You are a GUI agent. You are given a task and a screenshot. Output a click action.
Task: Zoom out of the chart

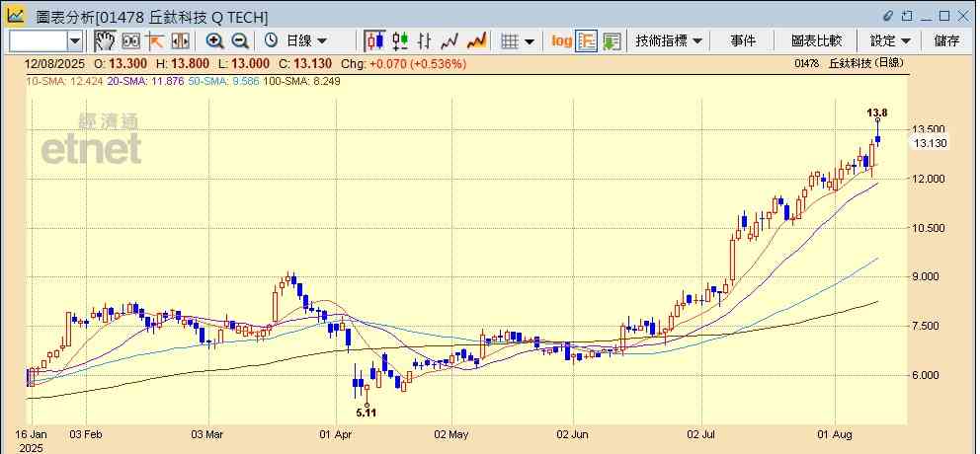[240, 41]
